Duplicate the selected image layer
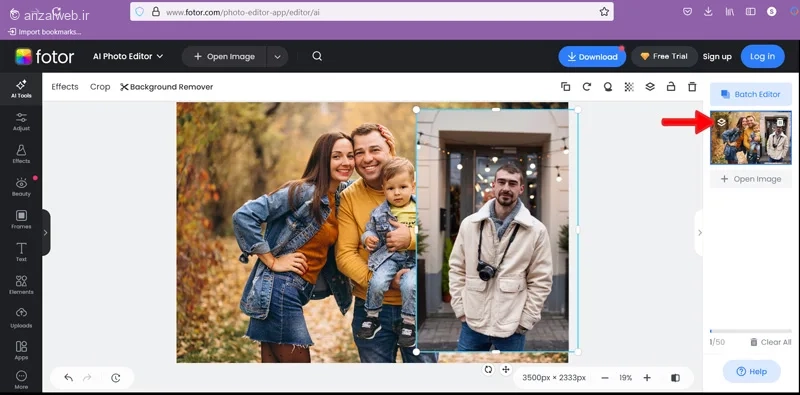The height and width of the screenshot is (395, 800). tap(565, 87)
